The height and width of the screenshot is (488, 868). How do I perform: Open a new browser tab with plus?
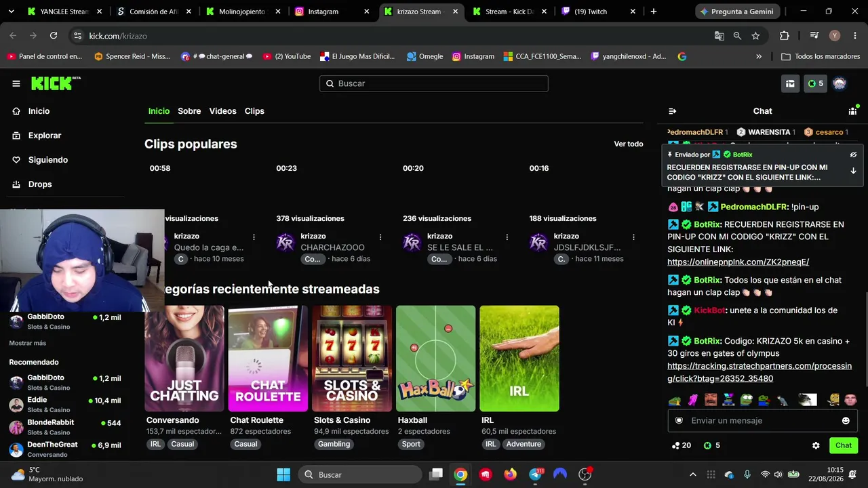[654, 12]
